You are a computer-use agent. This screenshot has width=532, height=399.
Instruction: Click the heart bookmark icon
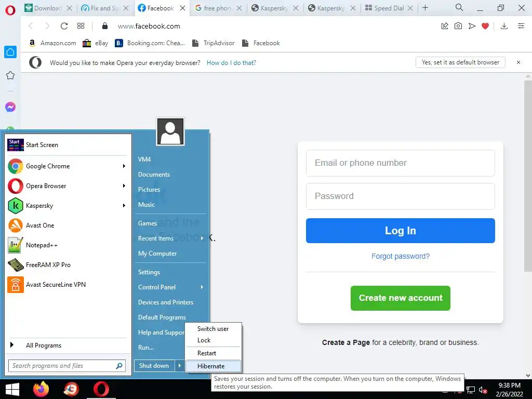pos(485,26)
